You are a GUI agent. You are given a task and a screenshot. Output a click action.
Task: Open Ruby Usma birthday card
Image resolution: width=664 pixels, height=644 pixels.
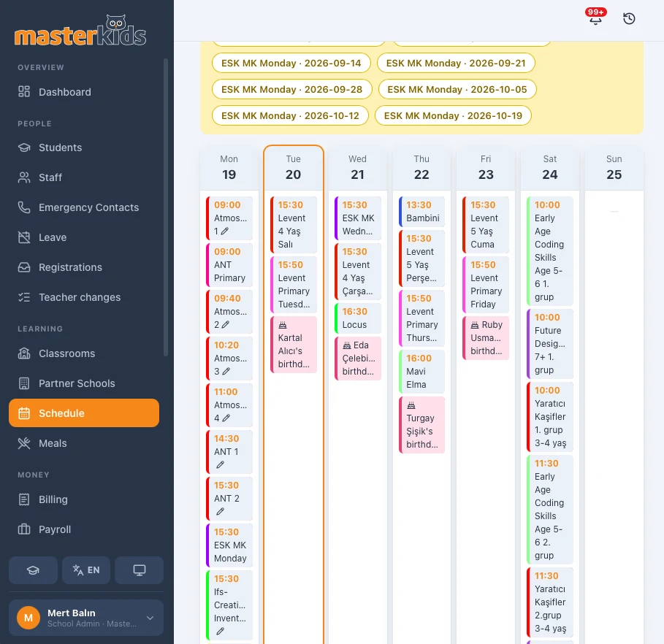pos(486,338)
